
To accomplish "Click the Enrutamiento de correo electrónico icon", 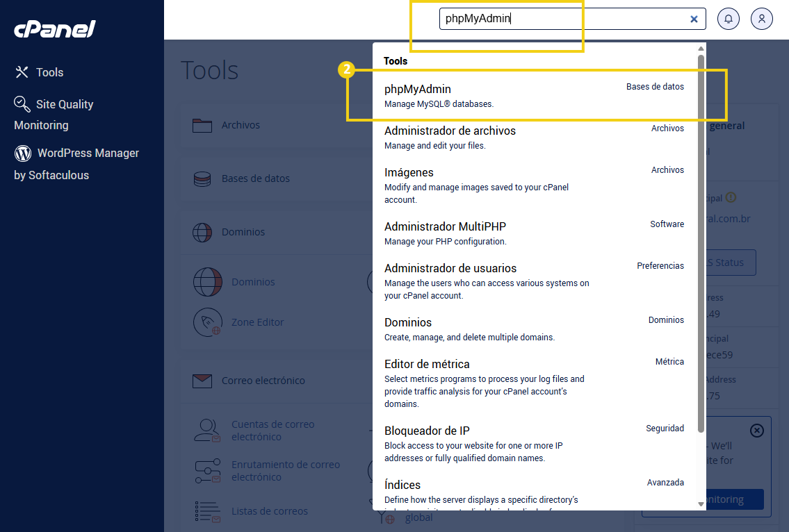I will pos(207,470).
